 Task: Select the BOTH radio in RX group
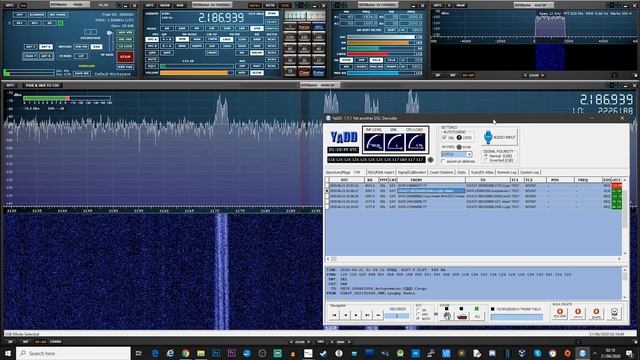(418, 319)
